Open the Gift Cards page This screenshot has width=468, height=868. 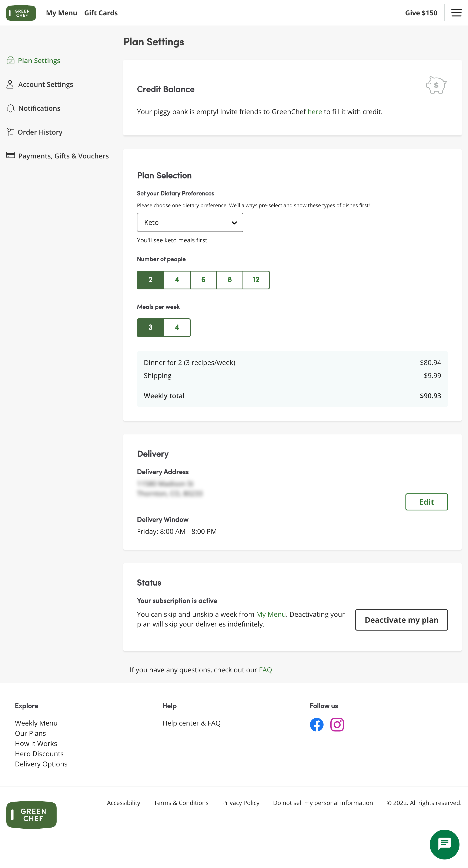coord(101,13)
